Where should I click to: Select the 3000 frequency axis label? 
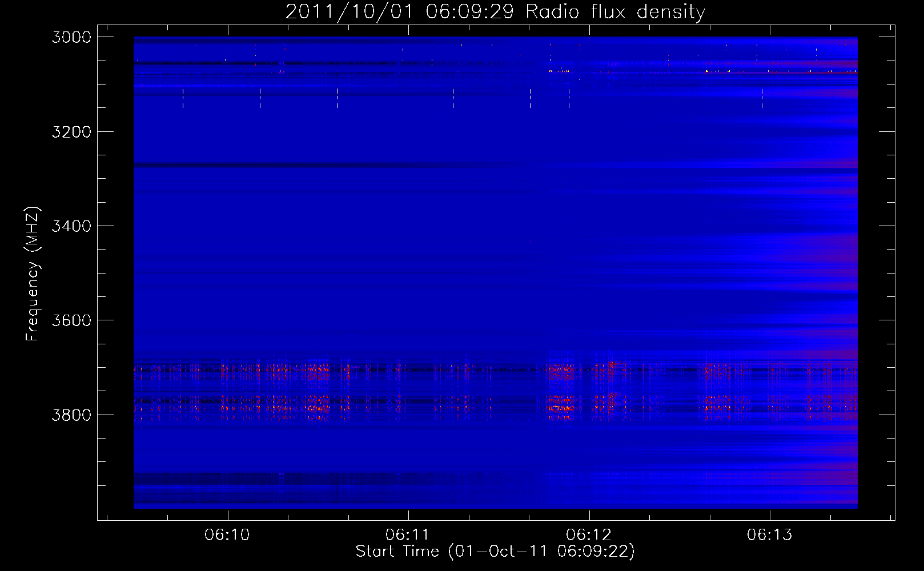click(x=71, y=37)
